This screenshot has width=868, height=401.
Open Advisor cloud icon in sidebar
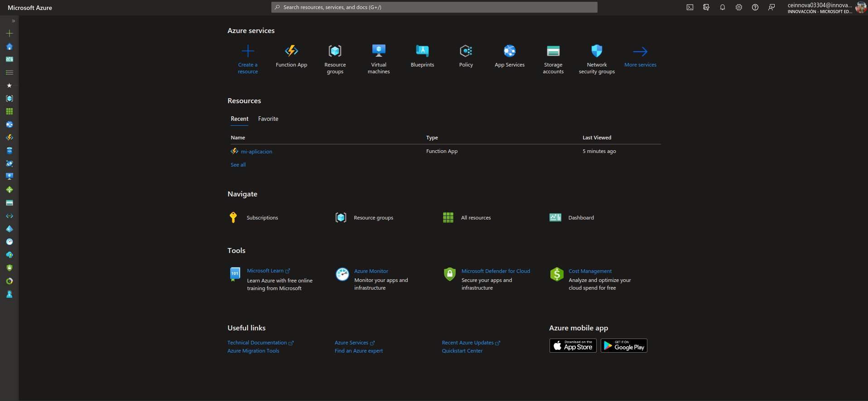pyautogui.click(x=9, y=255)
